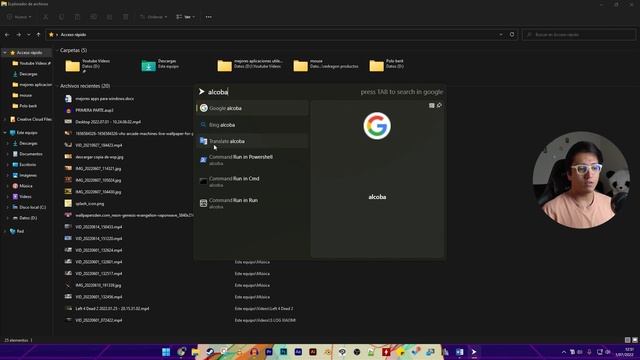Image resolution: width=640 pixels, height=360 pixels.
Task: Click the Paste toolbar icon
Action: (x=77, y=17)
